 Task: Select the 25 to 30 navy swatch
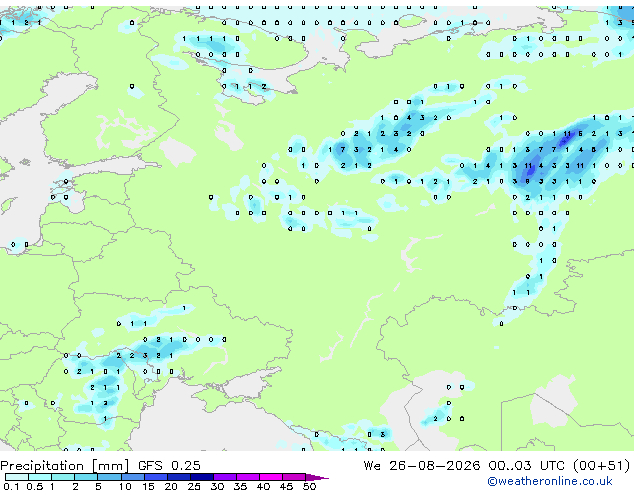pos(201,477)
